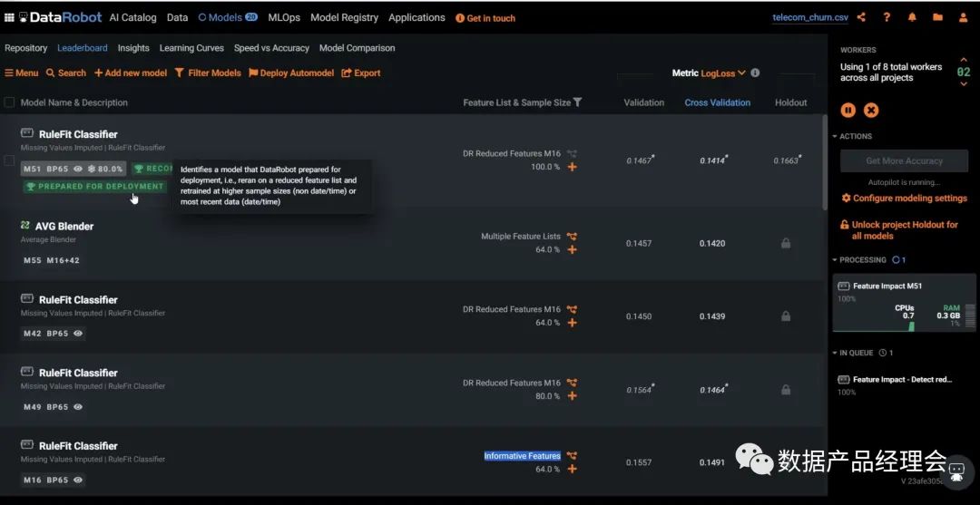Collapse the ACTIONS section

[x=852, y=136]
